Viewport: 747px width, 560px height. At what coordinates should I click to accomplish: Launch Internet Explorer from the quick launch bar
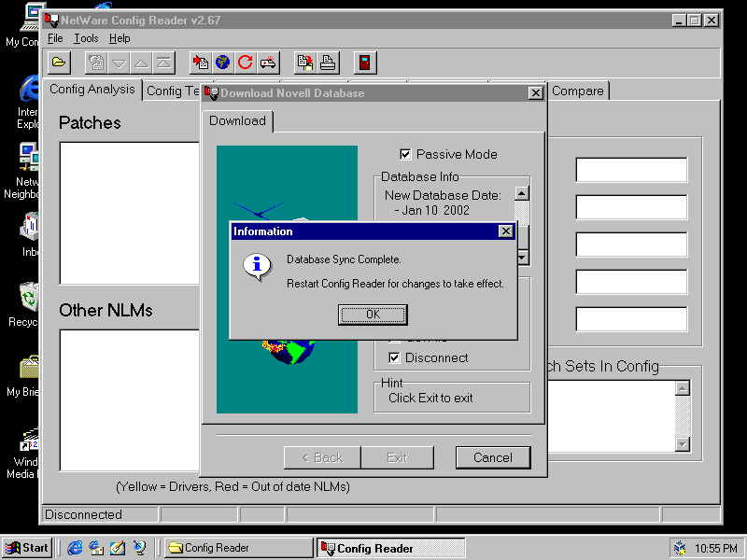coord(75,548)
